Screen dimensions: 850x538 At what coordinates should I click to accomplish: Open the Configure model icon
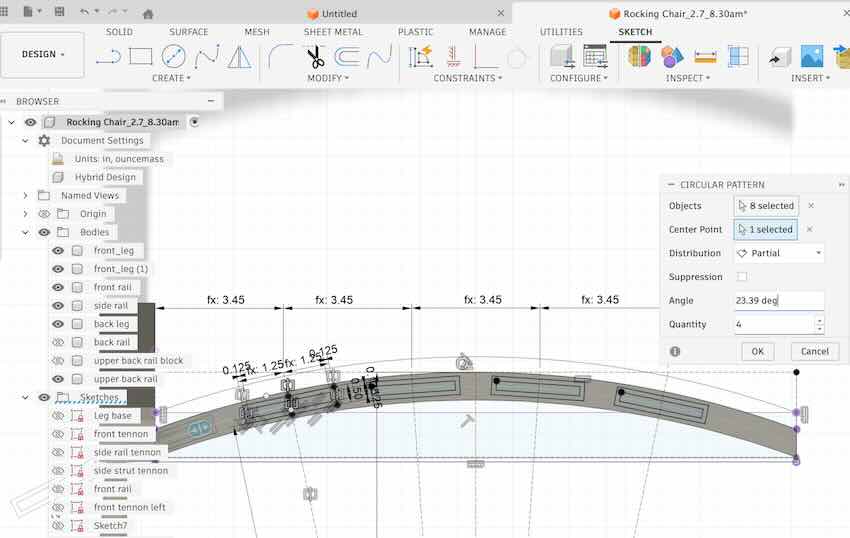pyautogui.click(x=562, y=56)
